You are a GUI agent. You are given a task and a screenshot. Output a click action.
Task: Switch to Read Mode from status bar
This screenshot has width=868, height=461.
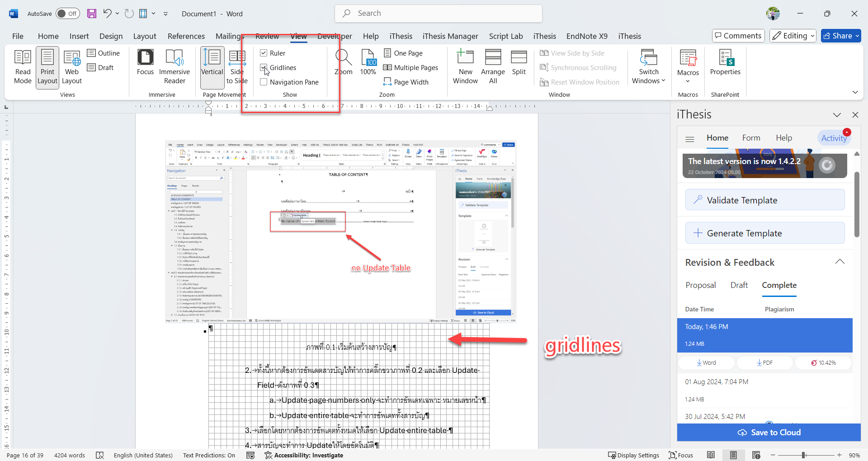coord(711,455)
